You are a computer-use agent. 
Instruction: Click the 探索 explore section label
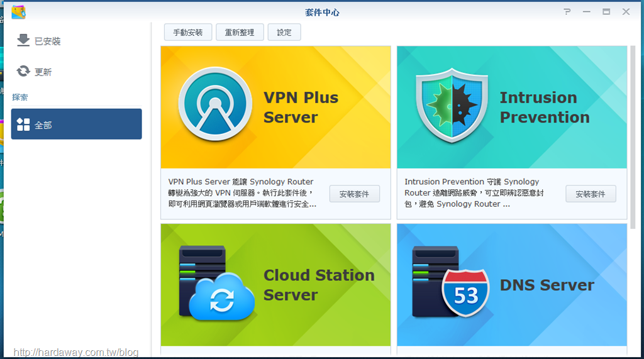[20, 97]
